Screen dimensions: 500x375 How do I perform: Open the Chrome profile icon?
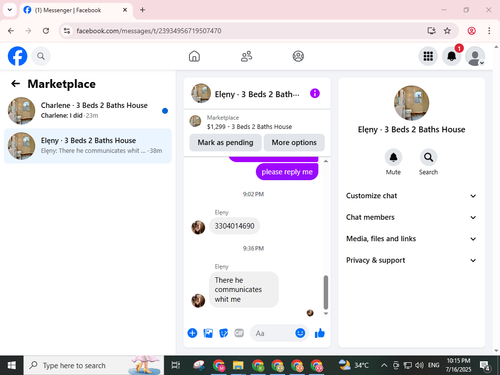pyautogui.click(x=471, y=31)
